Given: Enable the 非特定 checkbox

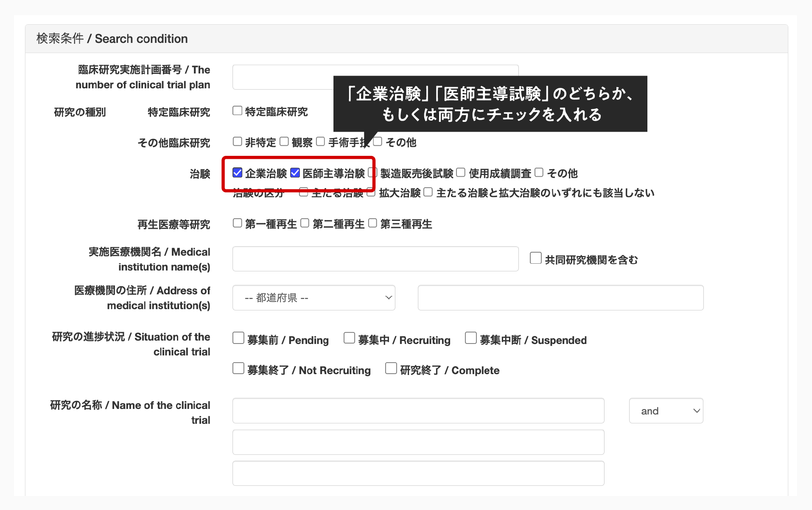Looking at the screenshot, I should (237, 141).
